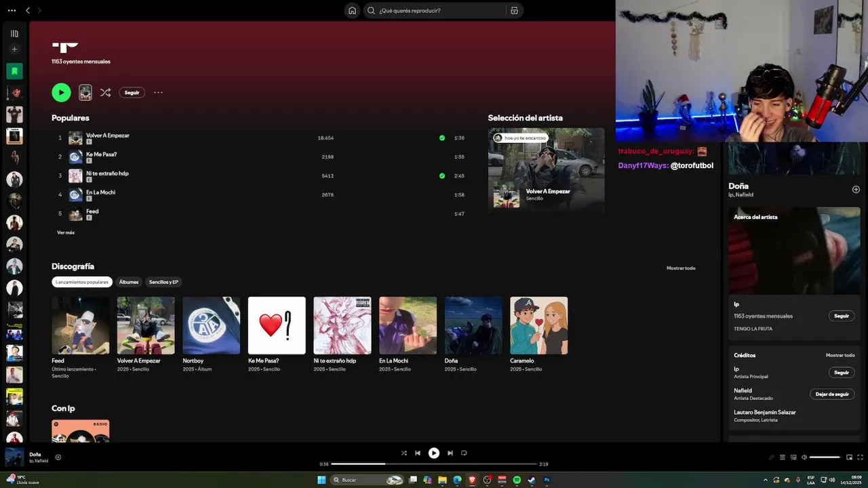Open the Volver A Empezar artist pick card
Screen dimensions: 868x488
point(546,171)
